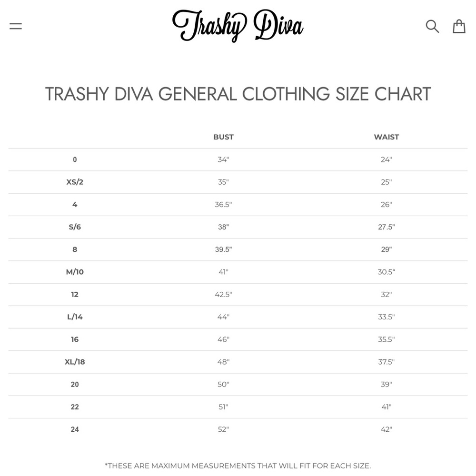Click the search magnifier icon
This screenshot has height=476, width=476.
(x=432, y=26)
